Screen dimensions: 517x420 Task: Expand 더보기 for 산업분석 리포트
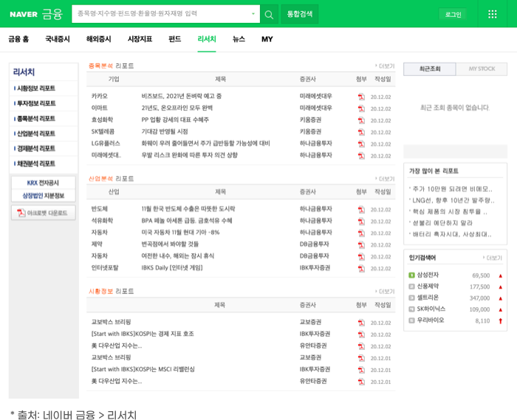(x=385, y=179)
